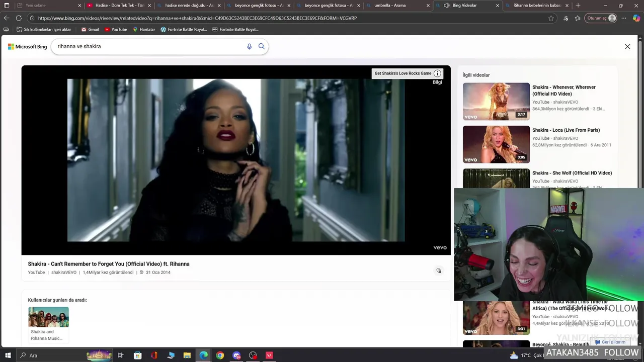The width and height of the screenshot is (644, 362).
Task: Open the browser extensions icon
Action: (x=566, y=18)
